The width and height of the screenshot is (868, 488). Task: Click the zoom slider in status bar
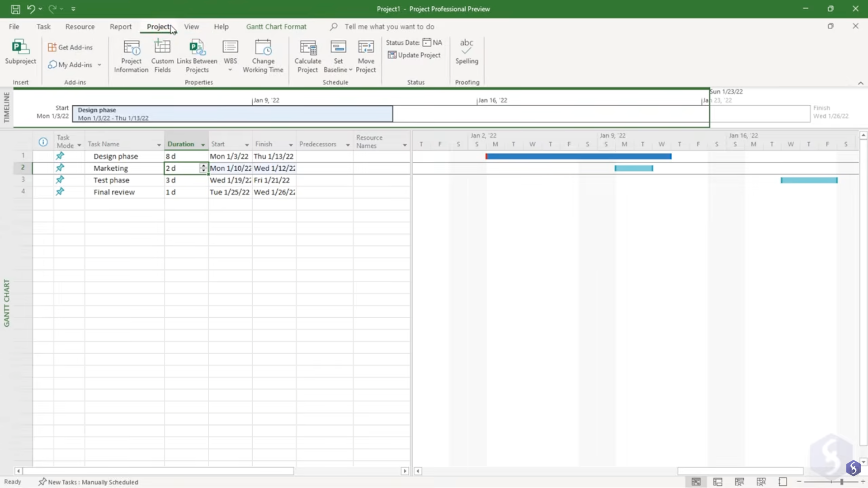coord(841,482)
